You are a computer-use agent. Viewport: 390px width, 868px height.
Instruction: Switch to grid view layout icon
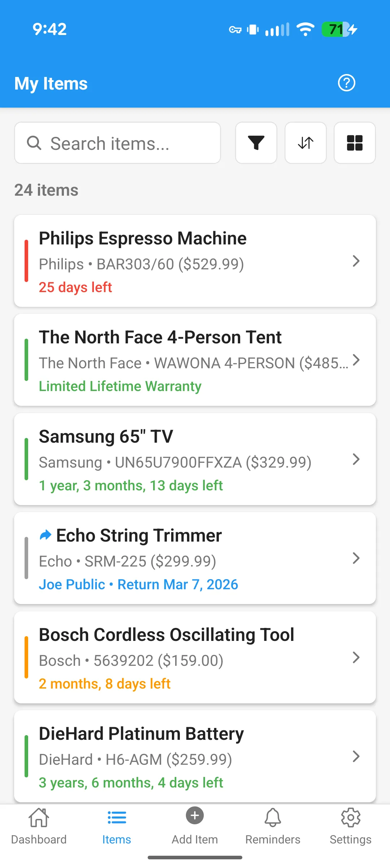[355, 143]
